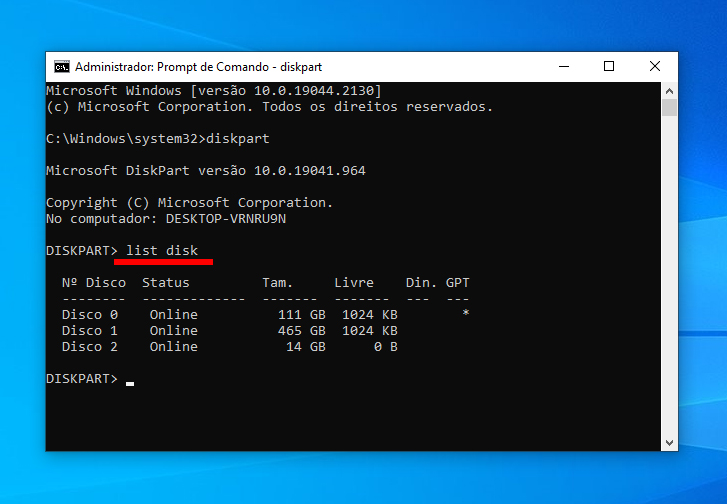
Task: Click the 'Livre' column header
Action: click(354, 283)
